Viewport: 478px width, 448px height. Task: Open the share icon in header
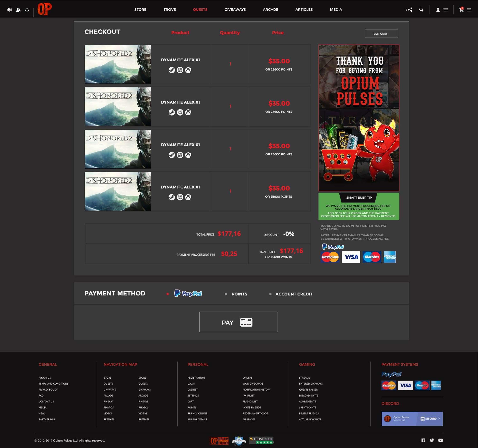(409, 10)
